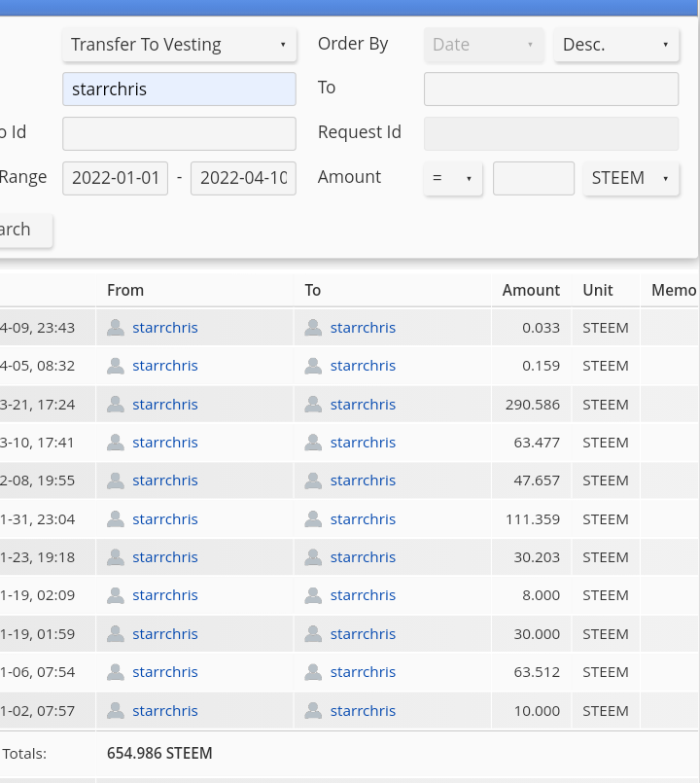Open From starrchris link in 0.033 row
This screenshot has width=700, height=783.
point(164,328)
